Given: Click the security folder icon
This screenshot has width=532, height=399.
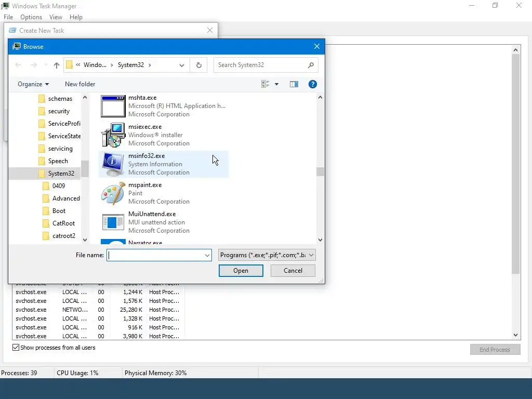Looking at the screenshot, I should [x=42, y=111].
